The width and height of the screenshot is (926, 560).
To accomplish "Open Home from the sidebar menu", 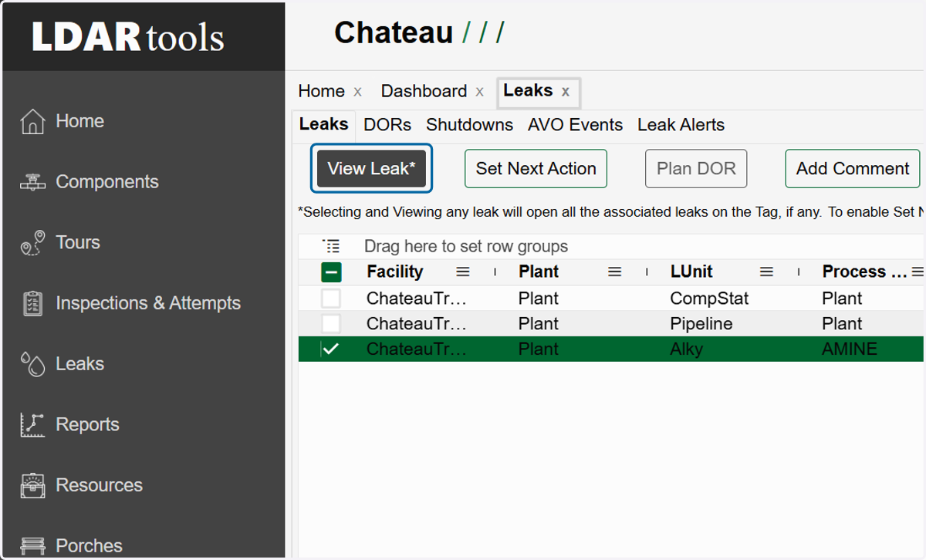I will (x=79, y=121).
